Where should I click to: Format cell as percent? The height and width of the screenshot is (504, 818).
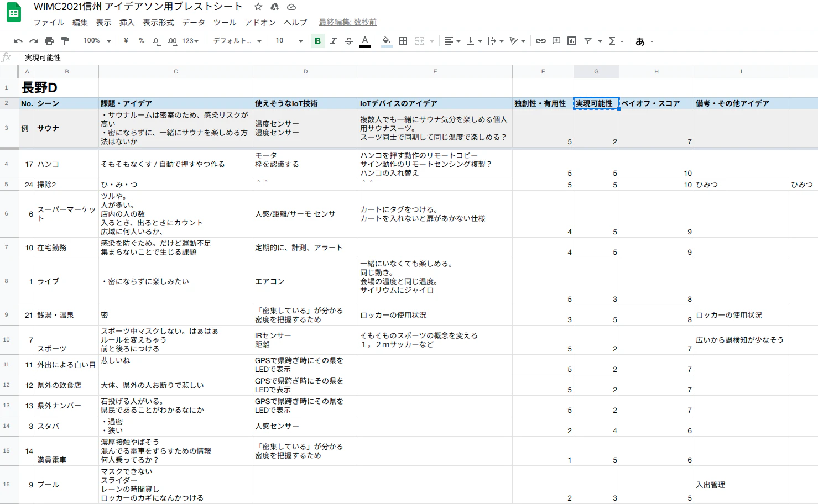(x=142, y=41)
